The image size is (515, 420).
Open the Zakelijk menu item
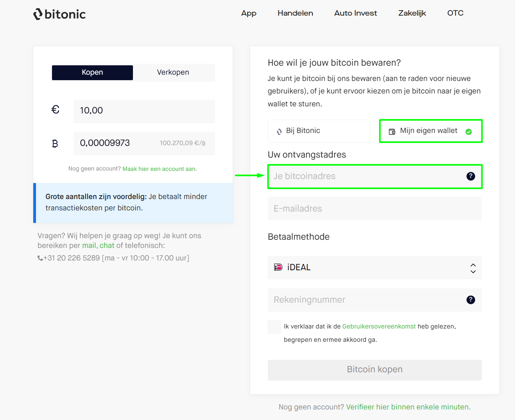(x=412, y=13)
